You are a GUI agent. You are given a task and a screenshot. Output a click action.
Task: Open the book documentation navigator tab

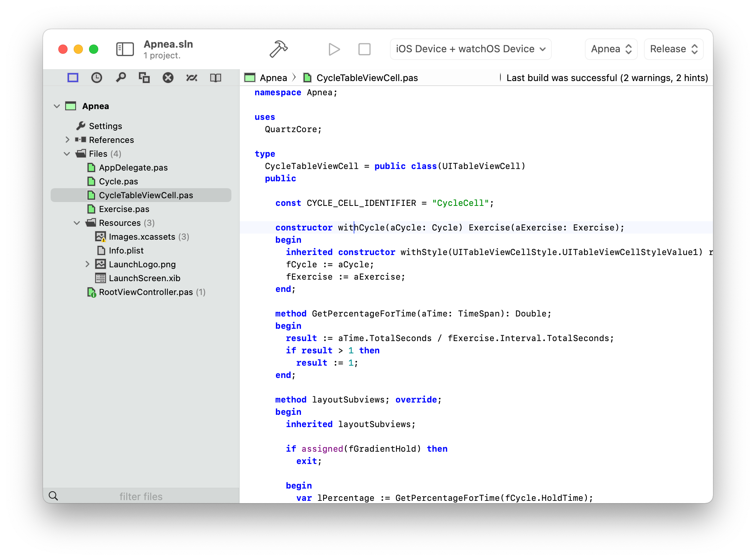click(x=216, y=78)
